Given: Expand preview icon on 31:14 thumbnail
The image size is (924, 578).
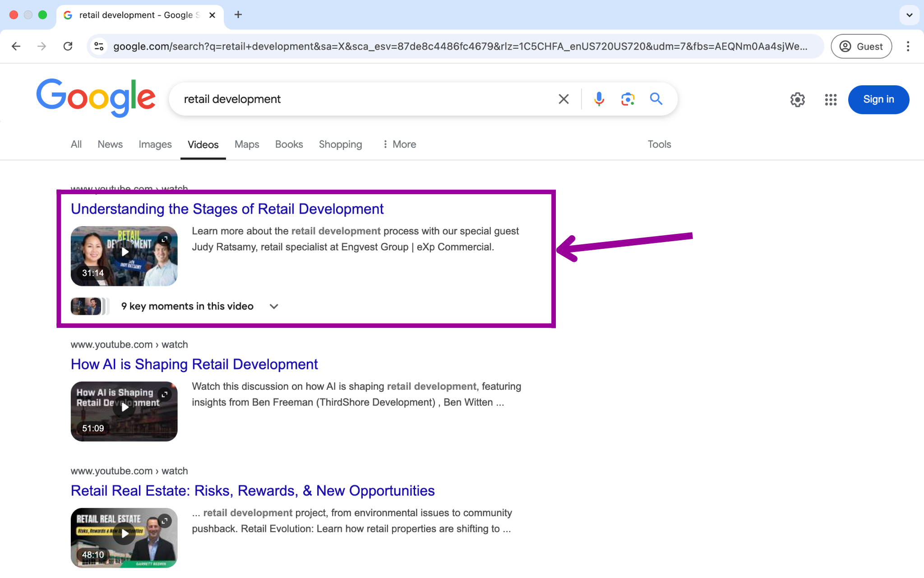Looking at the screenshot, I should tap(165, 239).
